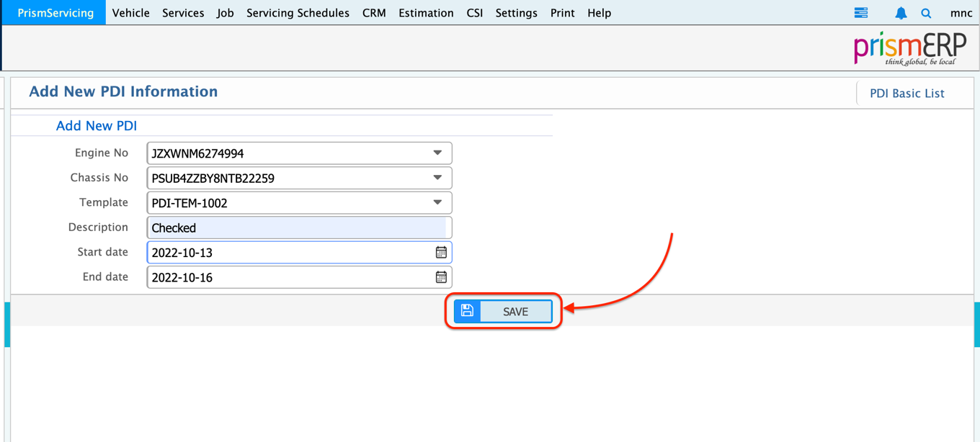This screenshot has height=442, width=980.
Task: Click the floppy disk save icon
Action: (x=467, y=311)
